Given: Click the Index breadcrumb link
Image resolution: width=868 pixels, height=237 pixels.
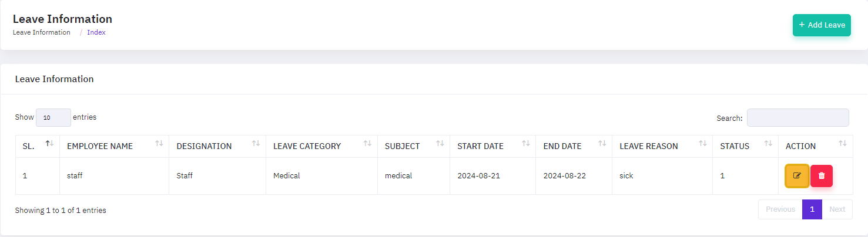Looking at the screenshot, I should [x=96, y=32].
